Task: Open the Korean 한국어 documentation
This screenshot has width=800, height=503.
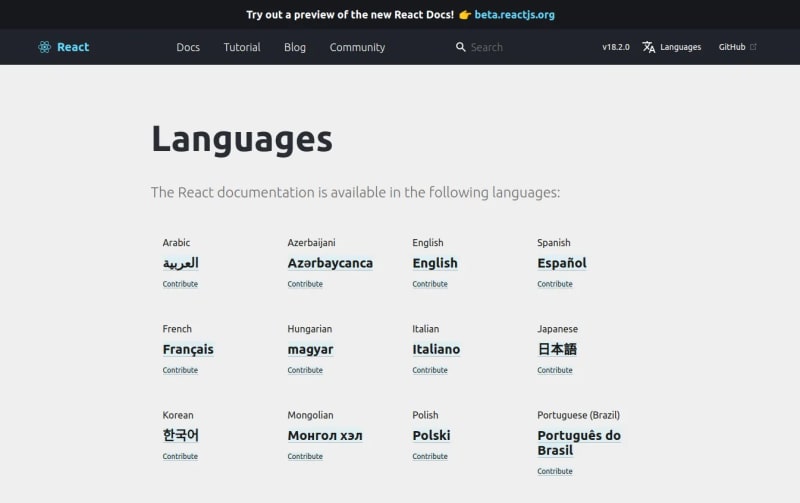Action: click(x=181, y=435)
